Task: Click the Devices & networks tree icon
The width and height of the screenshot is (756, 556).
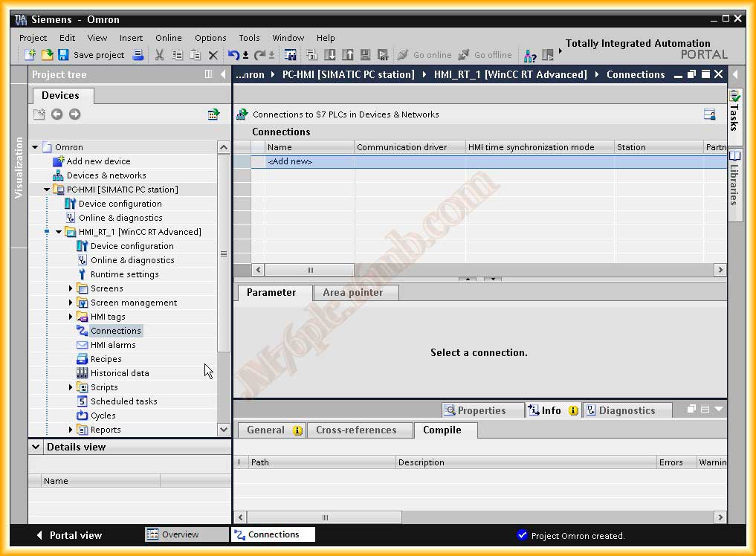Action: pos(59,175)
